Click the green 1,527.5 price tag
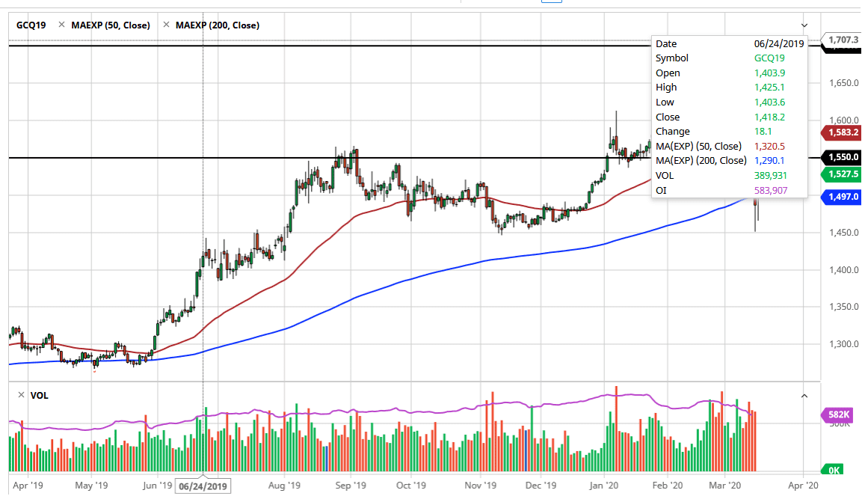The image size is (868, 502). pos(841,174)
